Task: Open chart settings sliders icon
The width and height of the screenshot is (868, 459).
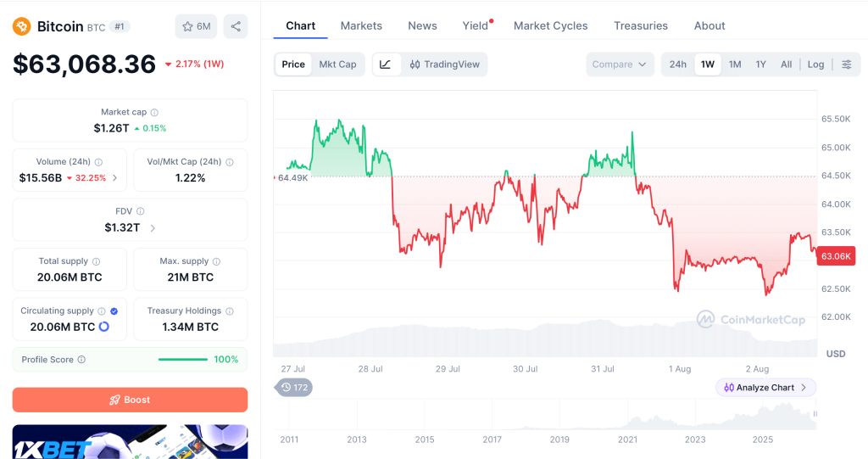Action: coord(847,64)
